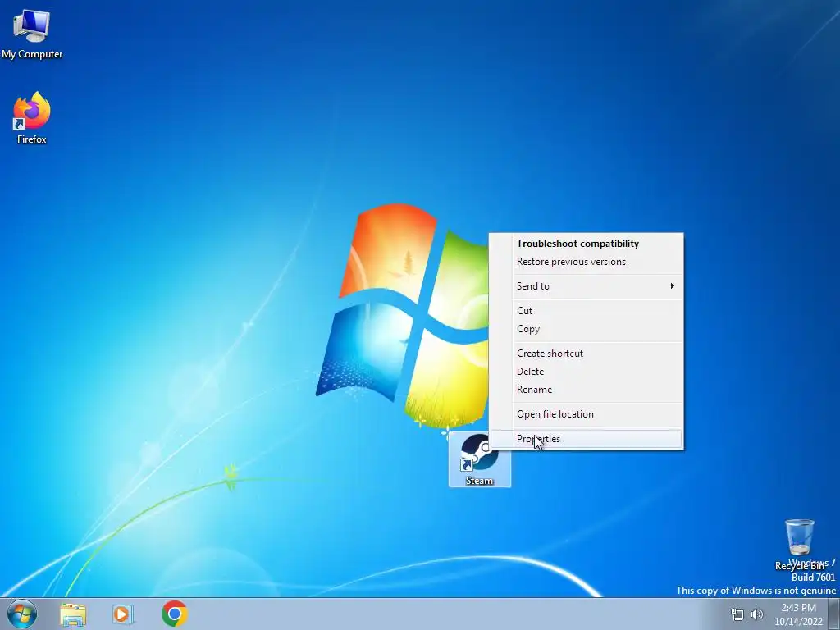This screenshot has height=630, width=840.
Task: Select the Recycle Bin icon
Action: [x=800, y=545]
